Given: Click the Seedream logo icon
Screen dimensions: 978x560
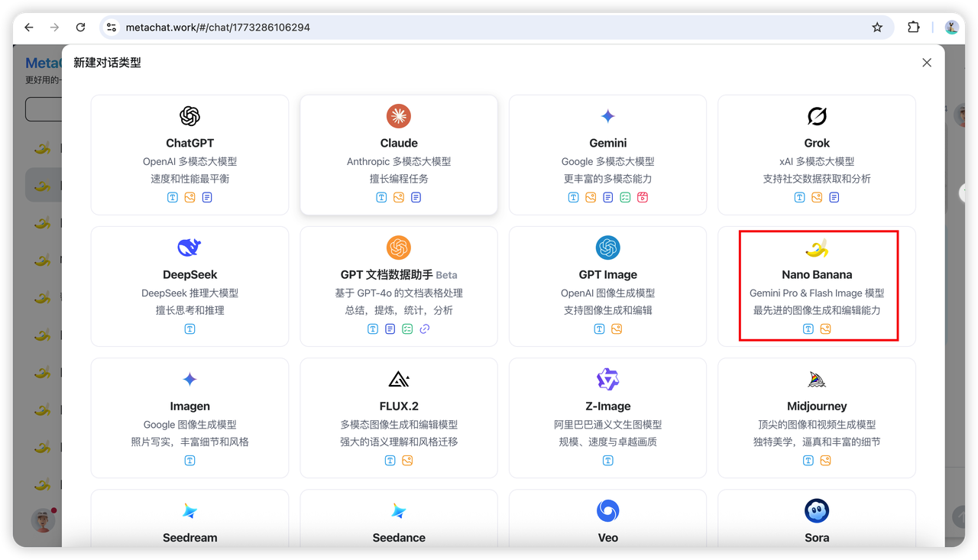Looking at the screenshot, I should pos(189,510).
